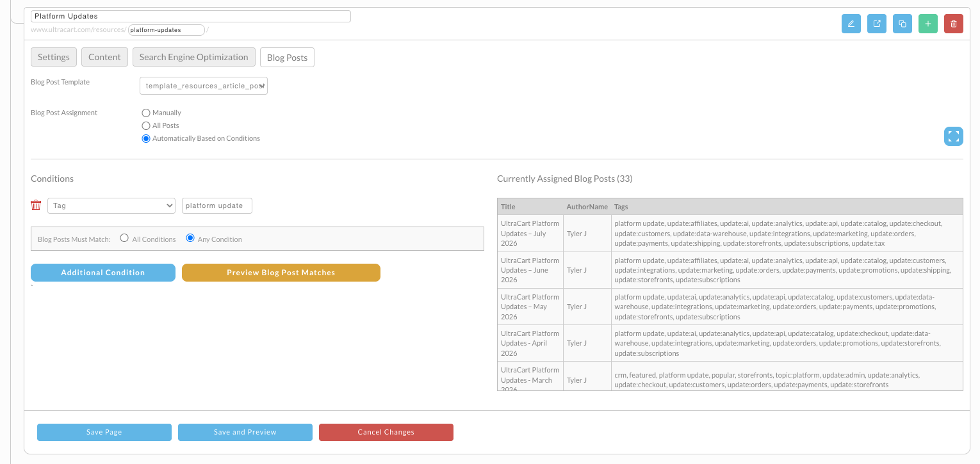
Task: Click the Platform Updates title field
Action: click(x=191, y=16)
